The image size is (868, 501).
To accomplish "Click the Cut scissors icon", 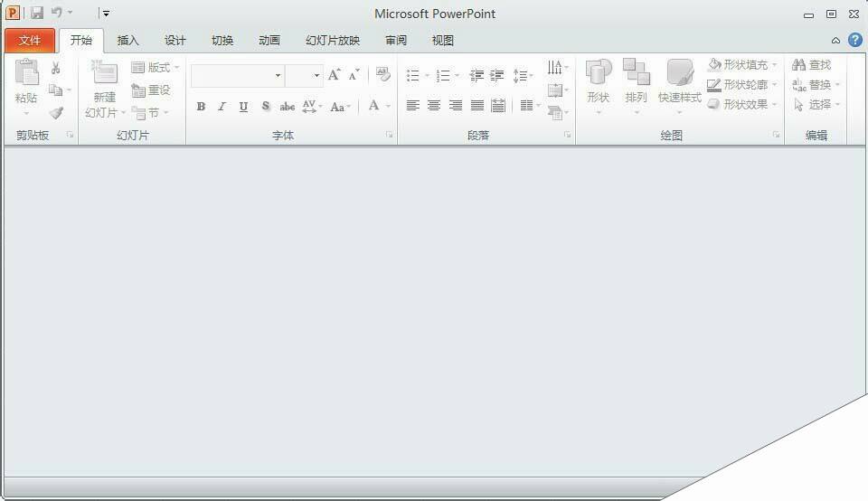I will pyautogui.click(x=55, y=68).
